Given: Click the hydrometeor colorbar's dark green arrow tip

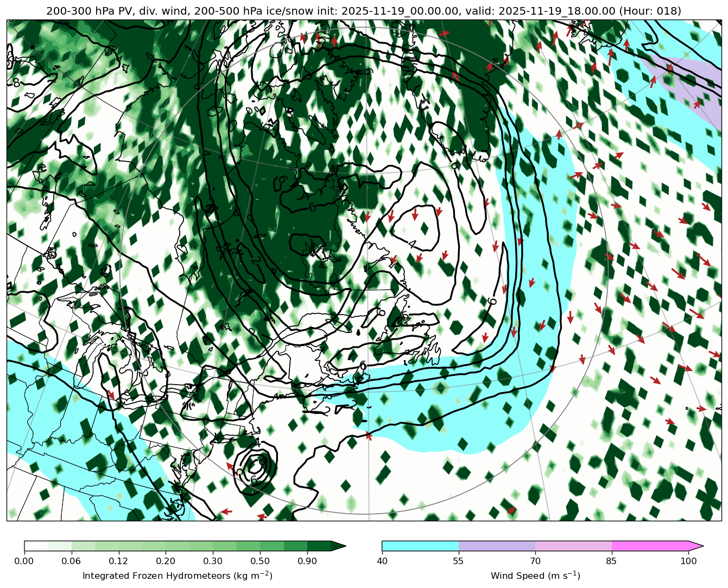Looking at the screenshot, I should [339, 546].
